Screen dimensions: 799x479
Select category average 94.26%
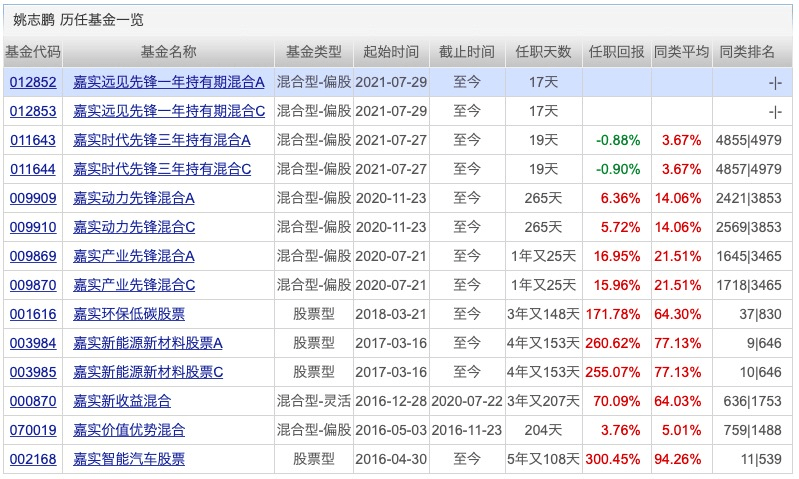tap(678, 460)
